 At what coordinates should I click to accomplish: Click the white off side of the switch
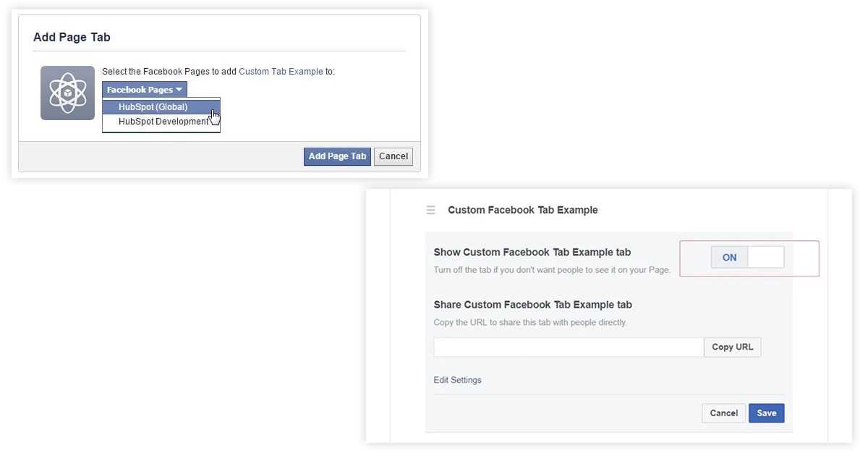click(766, 258)
